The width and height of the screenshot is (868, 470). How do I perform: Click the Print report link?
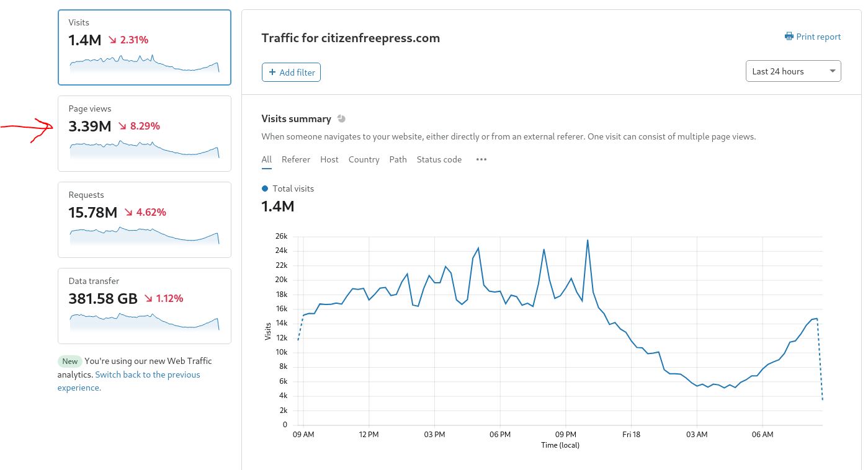(813, 37)
